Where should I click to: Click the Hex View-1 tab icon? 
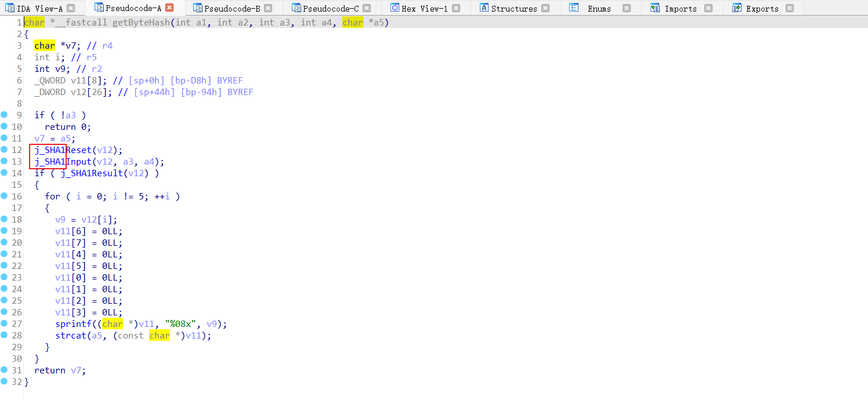point(395,8)
